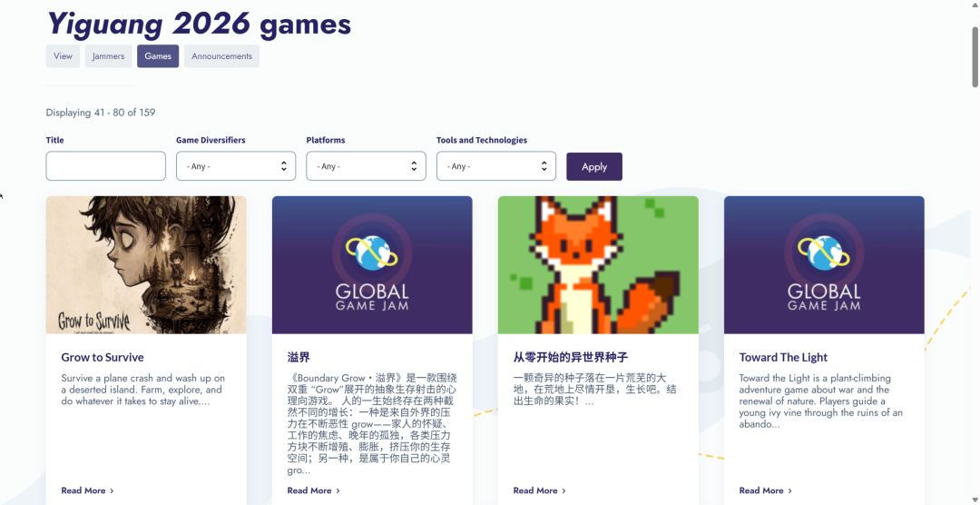Switch to the Jammers tab

click(x=108, y=56)
